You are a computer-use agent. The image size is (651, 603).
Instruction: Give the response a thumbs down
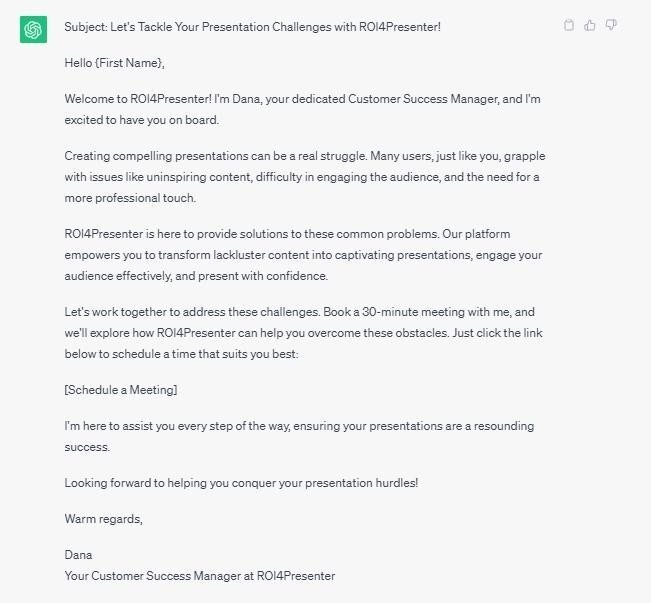[x=611, y=25]
